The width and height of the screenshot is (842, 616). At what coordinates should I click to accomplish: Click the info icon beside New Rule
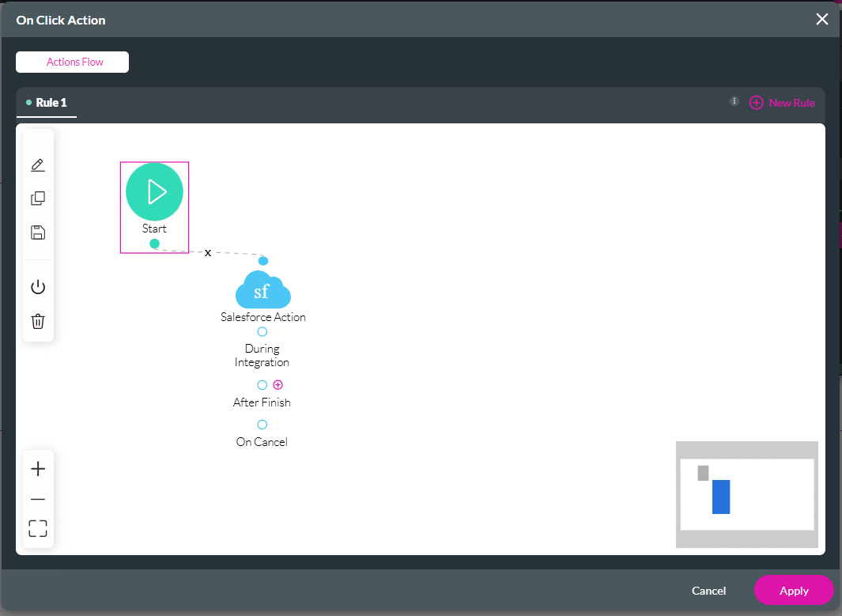tap(734, 101)
